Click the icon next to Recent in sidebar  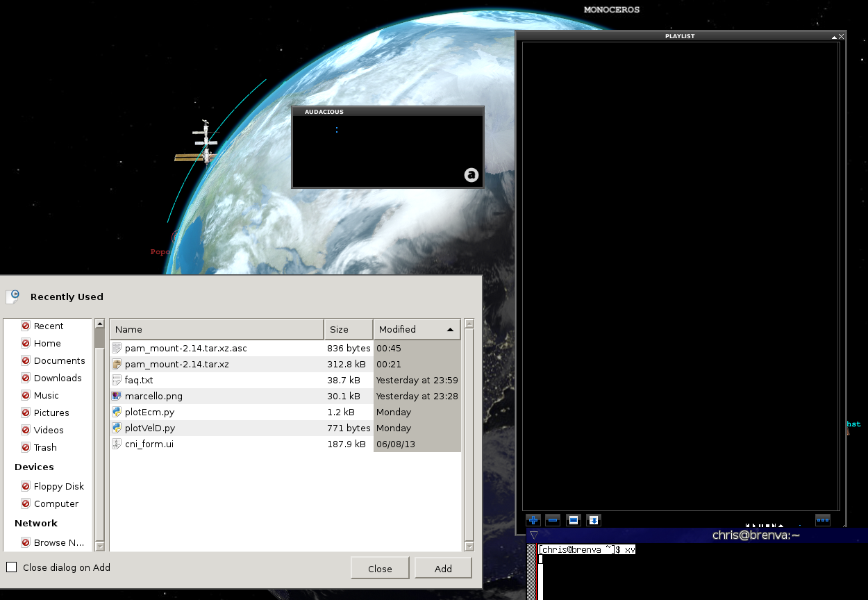(26, 326)
